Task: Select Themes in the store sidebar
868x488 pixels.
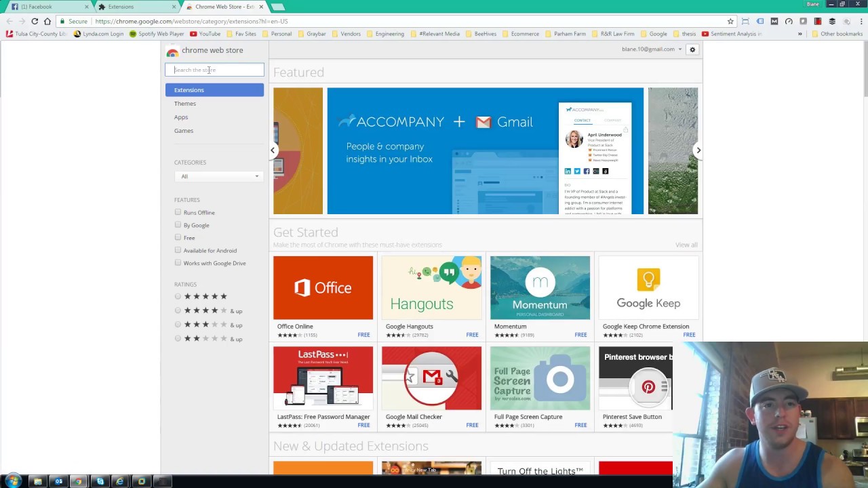Action: (185, 104)
